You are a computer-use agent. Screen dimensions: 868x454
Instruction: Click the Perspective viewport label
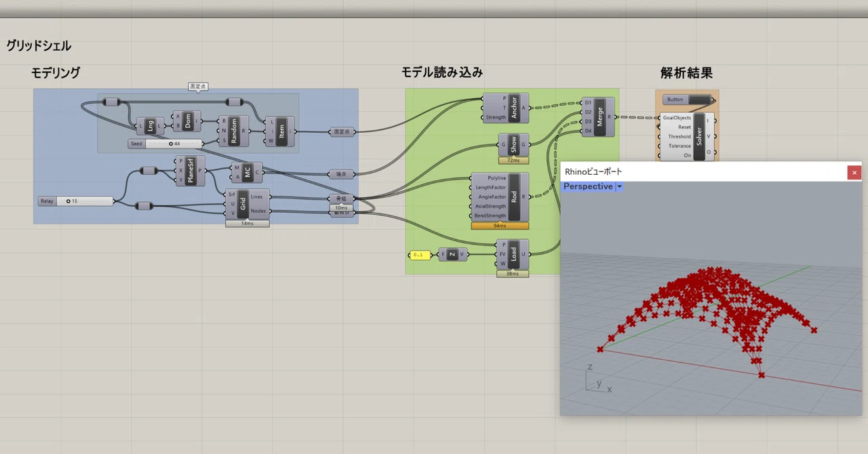(588, 186)
